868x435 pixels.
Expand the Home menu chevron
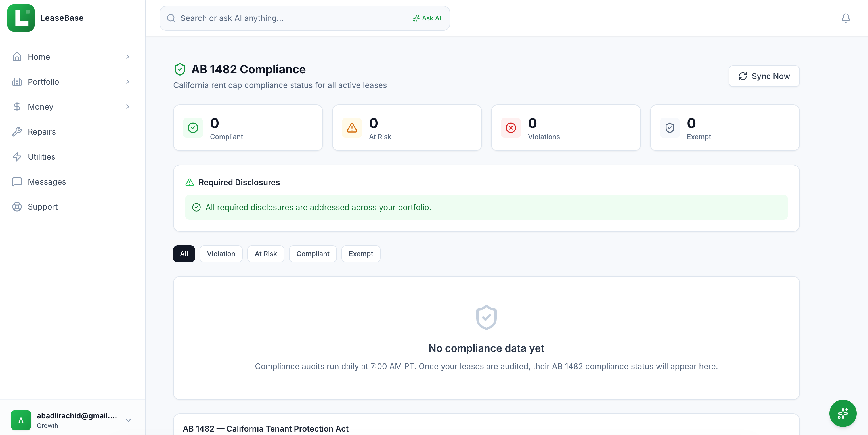[128, 57]
